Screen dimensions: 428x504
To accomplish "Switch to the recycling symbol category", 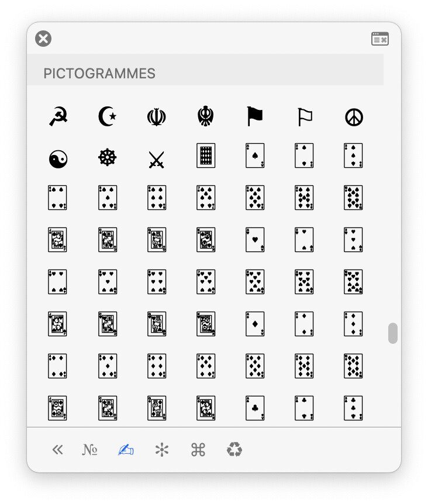I will click(x=234, y=450).
